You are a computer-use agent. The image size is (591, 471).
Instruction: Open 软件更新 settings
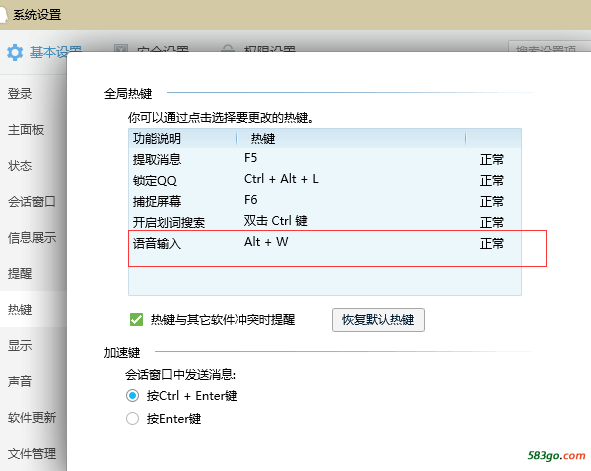(x=33, y=417)
